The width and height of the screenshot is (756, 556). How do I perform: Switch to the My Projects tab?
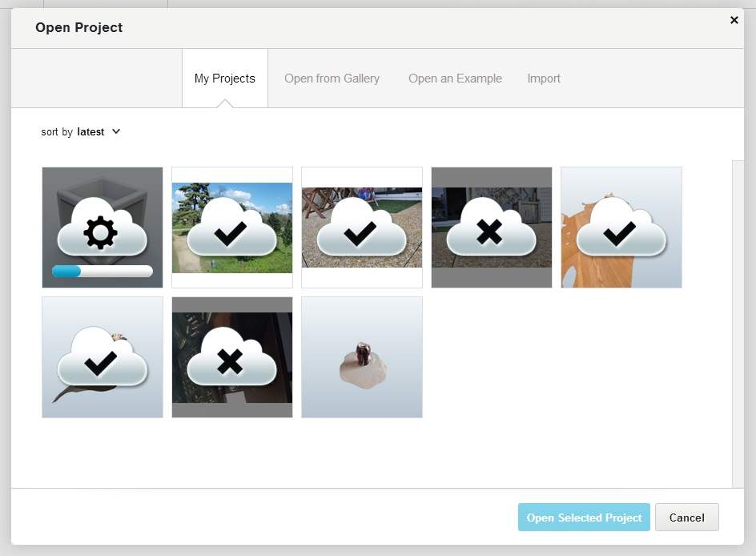click(x=225, y=79)
